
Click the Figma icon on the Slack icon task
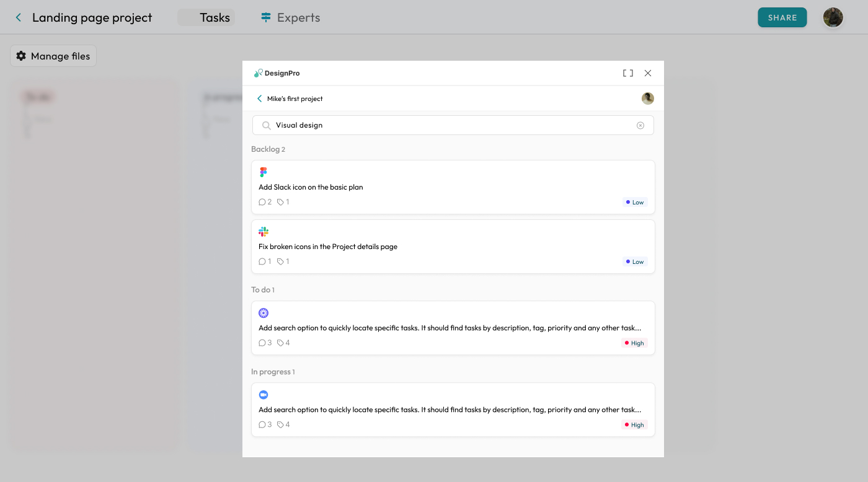coord(263,172)
